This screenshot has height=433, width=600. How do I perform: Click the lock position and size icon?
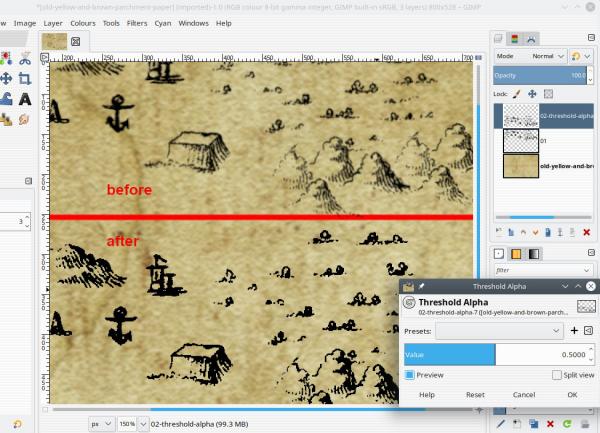pyautogui.click(x=532, y=94)
